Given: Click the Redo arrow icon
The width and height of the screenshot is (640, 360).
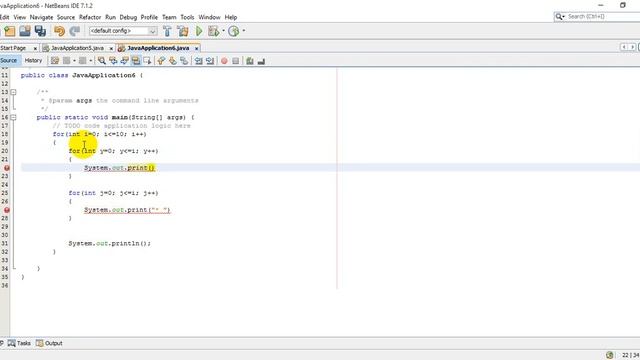Looking at the screenshot, I should (x=75, y=31).
